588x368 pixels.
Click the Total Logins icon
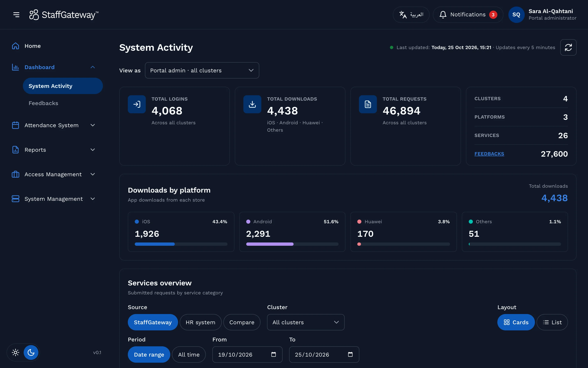pos(137,104)
